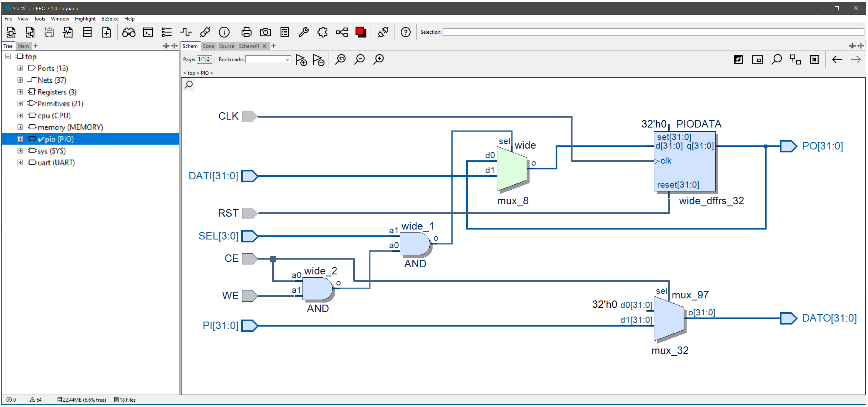Toggle the minimap overview icon

click(x=757, y=60)
